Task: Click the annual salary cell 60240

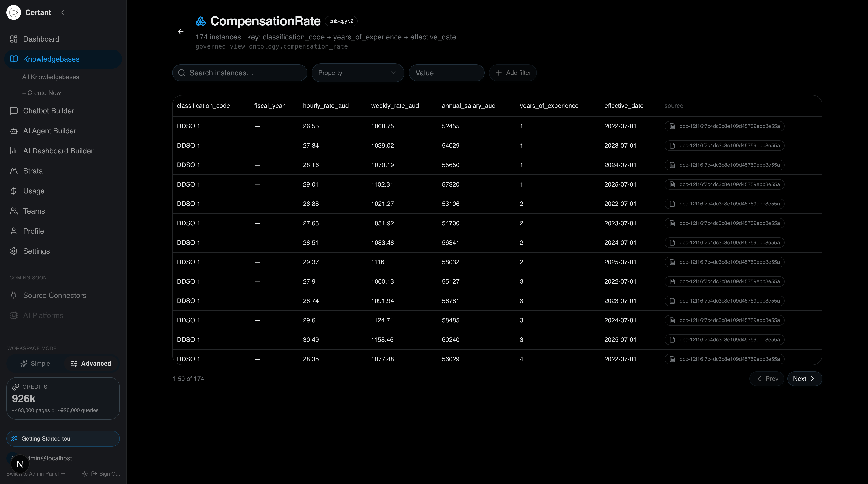Action: (x=450, y=339)
